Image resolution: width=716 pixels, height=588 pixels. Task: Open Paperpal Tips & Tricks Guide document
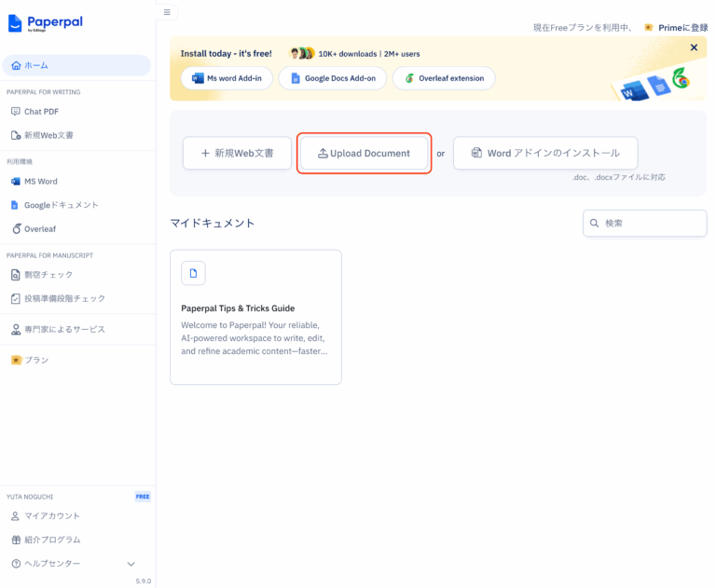click(x=238, y=308)
